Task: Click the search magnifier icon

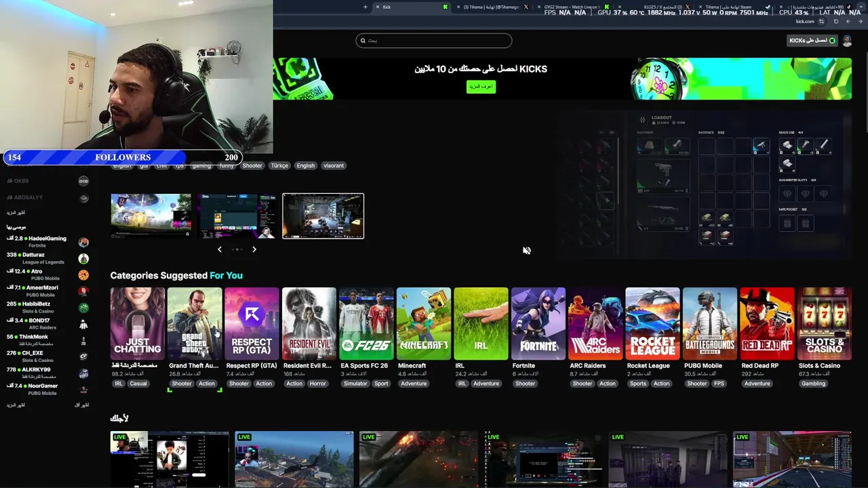Action: tap(363, 41)
